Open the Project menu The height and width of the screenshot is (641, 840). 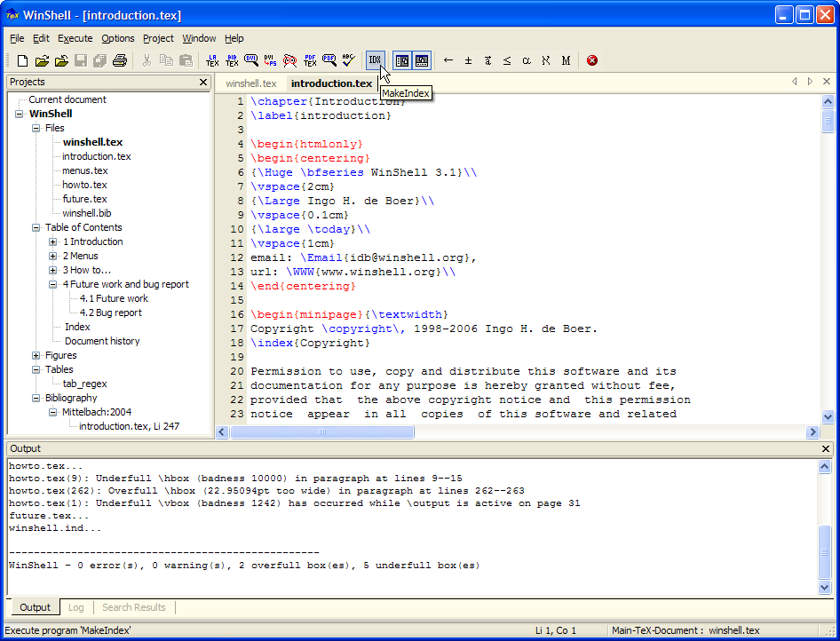(158, 38)
